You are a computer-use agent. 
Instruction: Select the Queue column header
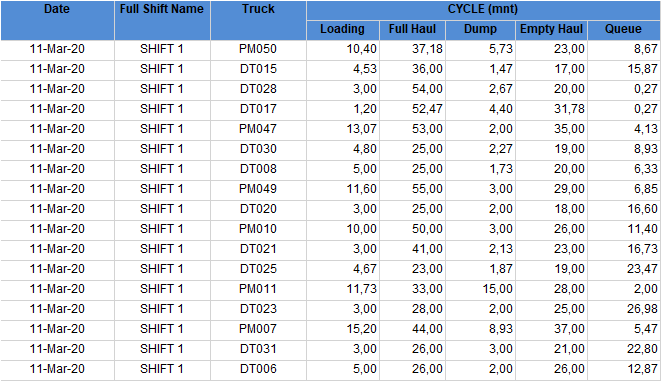[624, 30]
